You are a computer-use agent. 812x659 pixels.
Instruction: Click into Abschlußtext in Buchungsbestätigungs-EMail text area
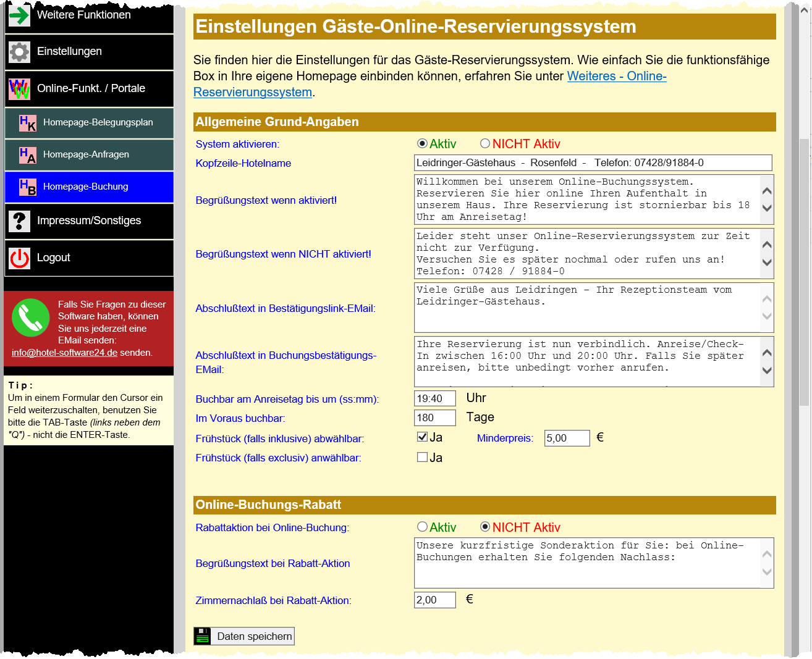click(x=587, y=362)
